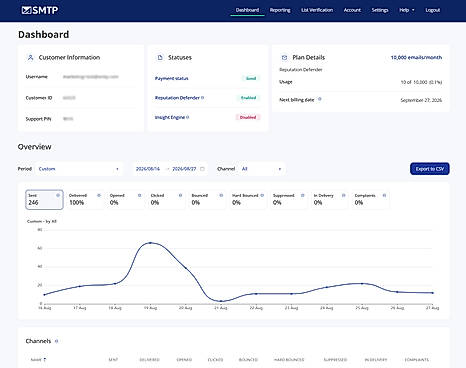Click the DELIVERED column header
This screenshot has height=368, width=466.
(149, 360)
